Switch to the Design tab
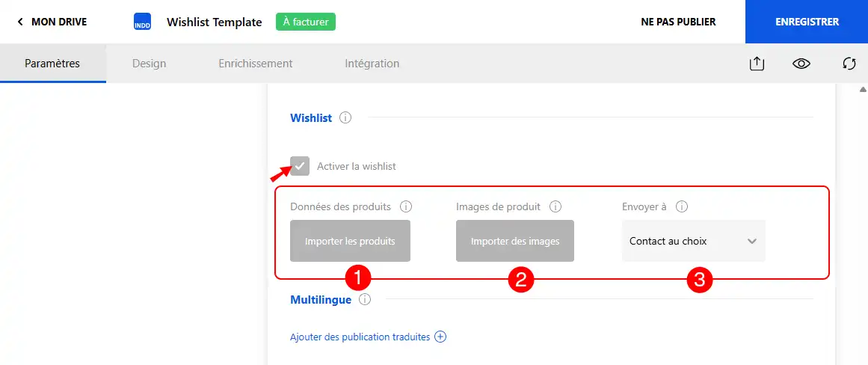The image size is (868, 365). 149,63
